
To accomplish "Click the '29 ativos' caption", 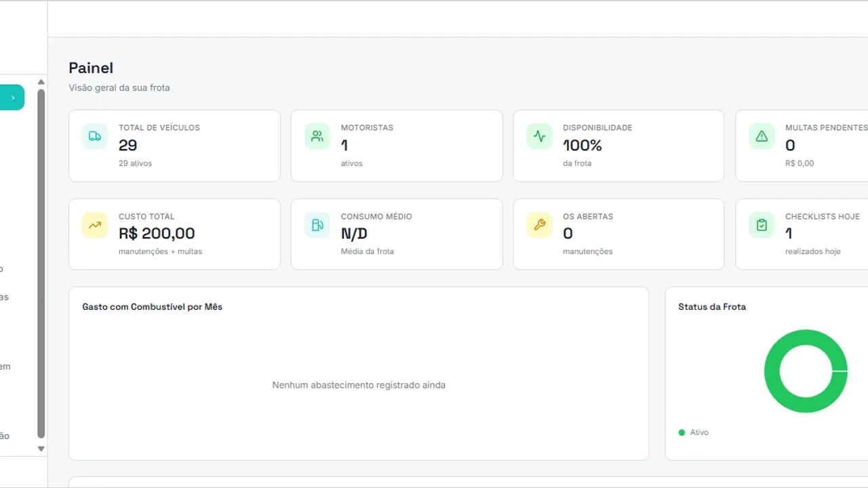I will pos(135,163).
